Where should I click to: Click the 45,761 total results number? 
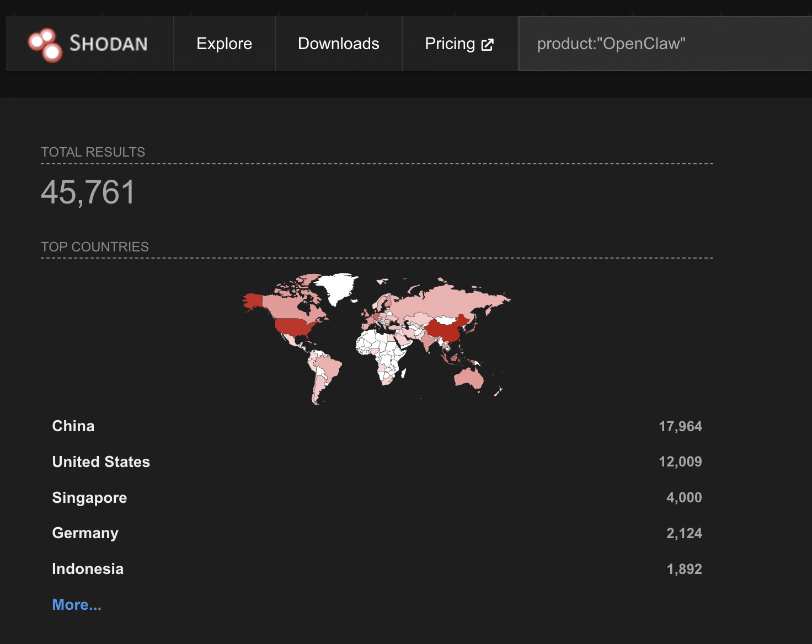point(88,192)
